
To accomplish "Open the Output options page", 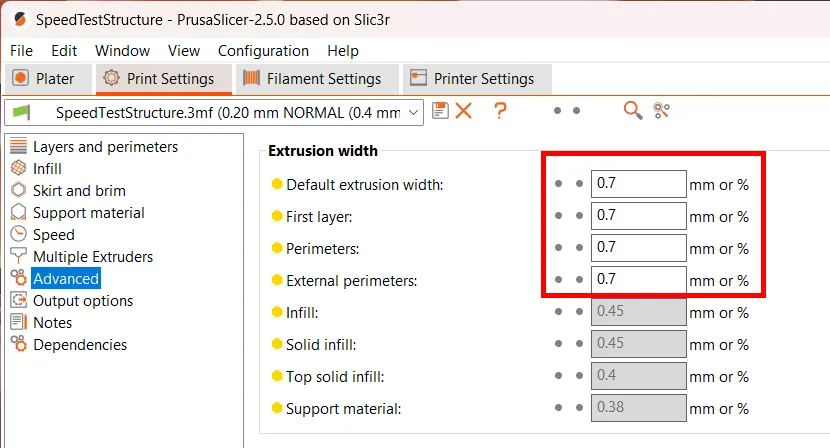I will click(x=82, y=301).
